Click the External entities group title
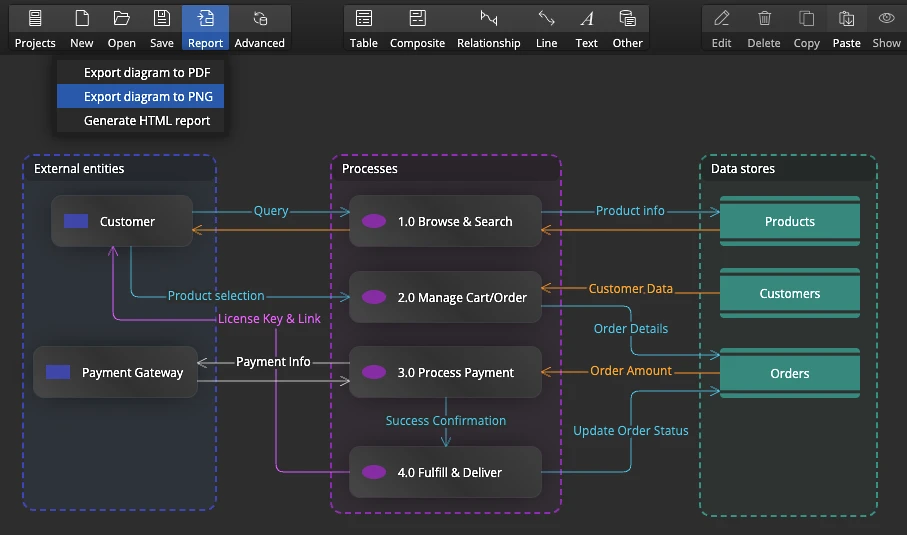This screenshot has height=535, width=907. 79,168
